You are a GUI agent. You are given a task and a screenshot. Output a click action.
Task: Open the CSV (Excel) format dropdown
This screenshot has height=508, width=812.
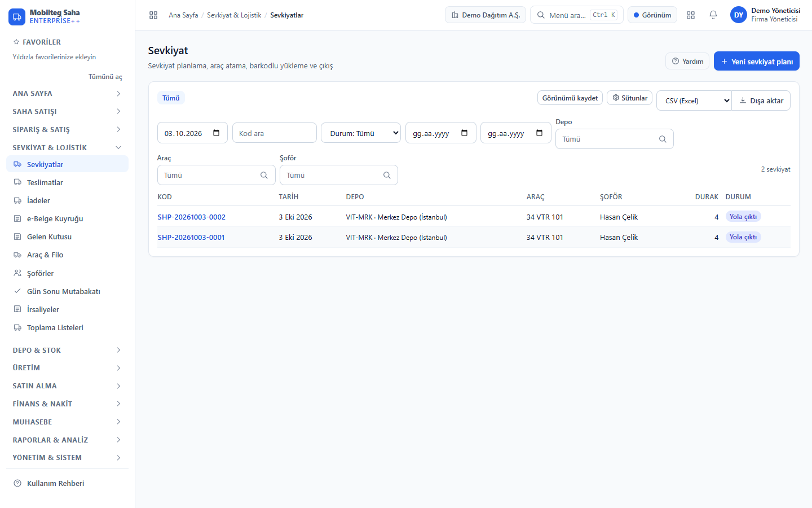point(694,100)
